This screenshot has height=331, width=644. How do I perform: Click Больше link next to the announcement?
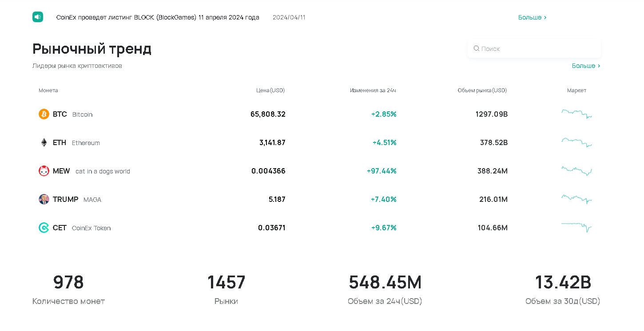[x=532, y=17]
